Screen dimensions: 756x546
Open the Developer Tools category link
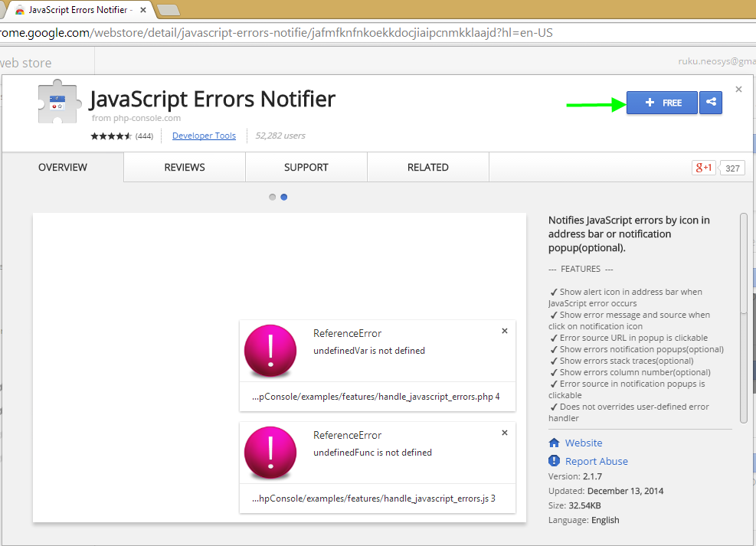coord(204,136)
